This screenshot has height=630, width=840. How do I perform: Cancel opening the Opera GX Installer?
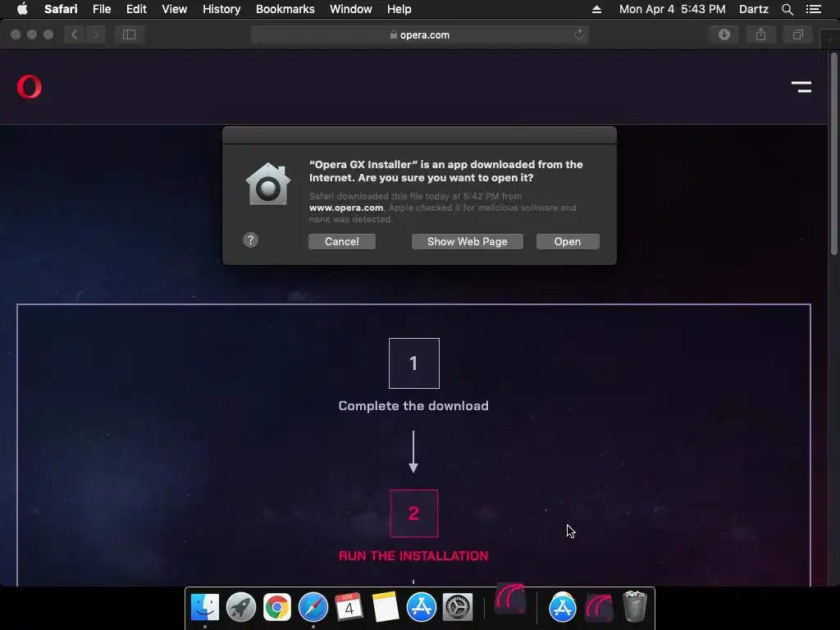point(342,242)
